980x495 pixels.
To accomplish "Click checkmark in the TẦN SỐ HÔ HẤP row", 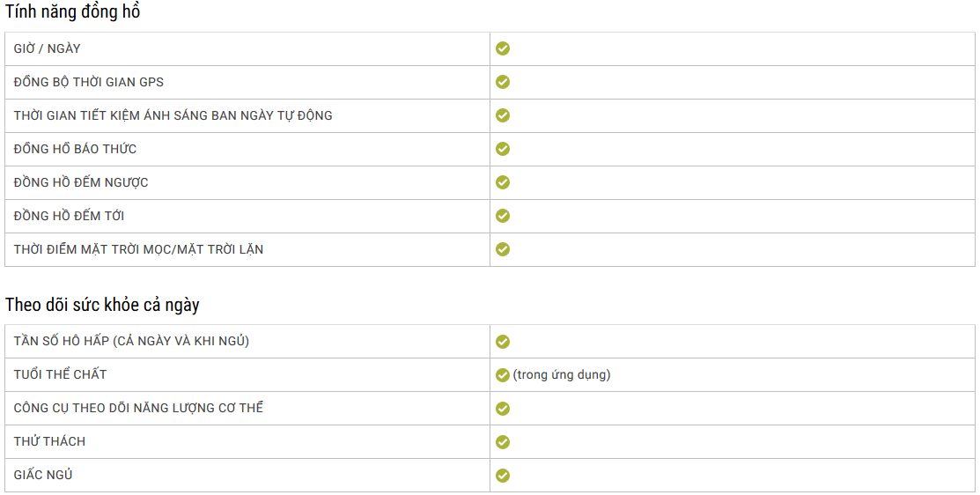I will pyautogui.click(x=503, y=341).
